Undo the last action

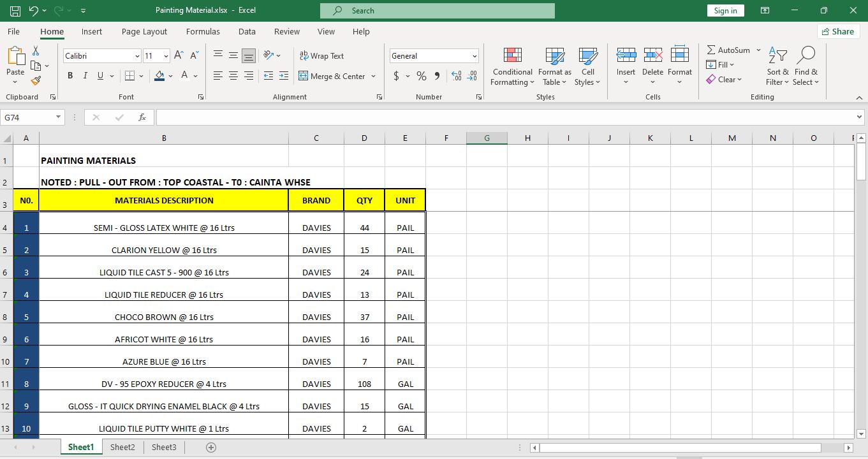[33, 11]
